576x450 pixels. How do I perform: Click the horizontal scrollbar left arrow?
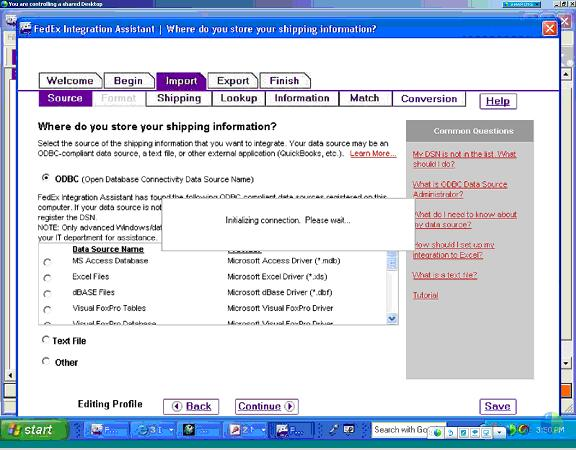[x=10, y=375]
